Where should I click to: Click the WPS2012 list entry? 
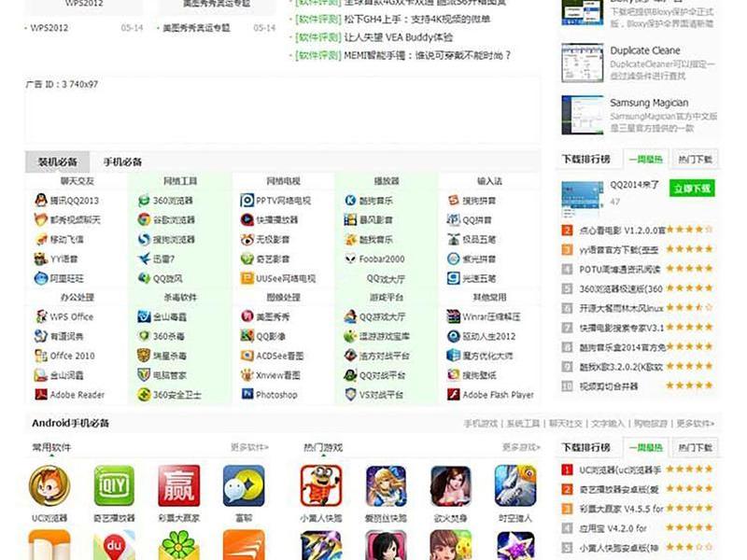pos(49,28)
